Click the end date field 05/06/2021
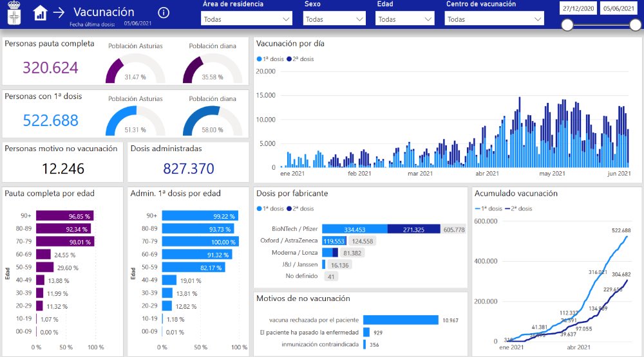The width and height of the screenshot is (644, 357). [x=618, y=8]
